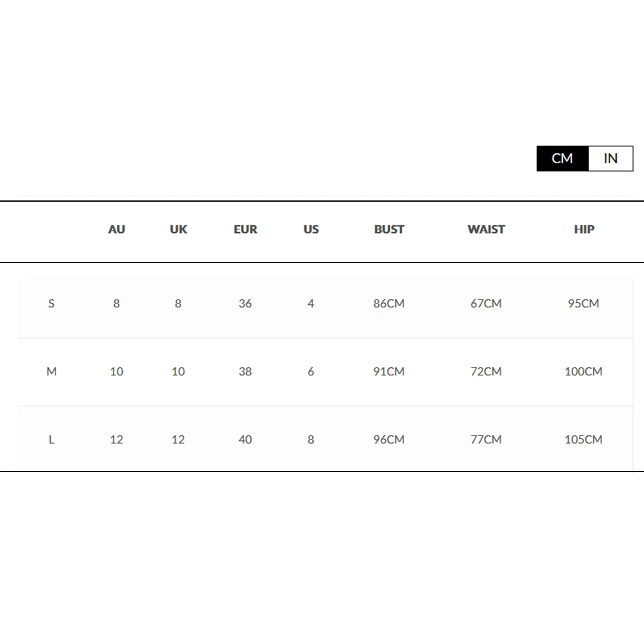Select the M size row label
This screenshot has height=644, width=644.
[52, 372]
